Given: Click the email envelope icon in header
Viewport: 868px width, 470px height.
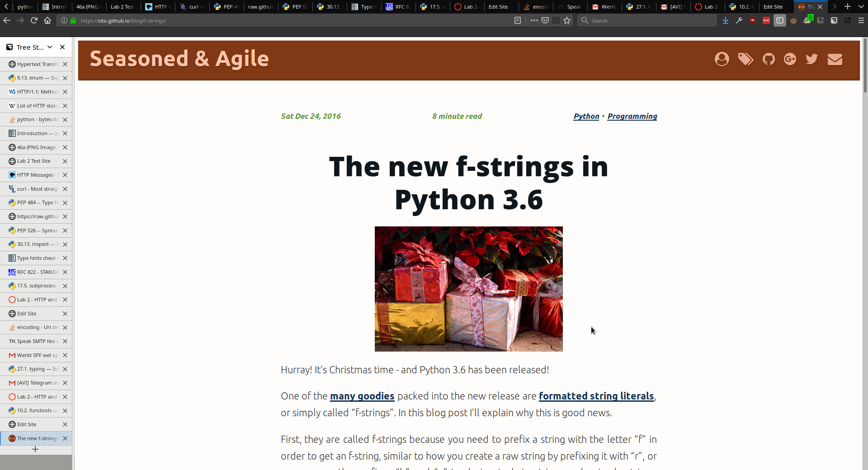Looking at the screenshot, I should pyautogui.click(x=835, y=59).
